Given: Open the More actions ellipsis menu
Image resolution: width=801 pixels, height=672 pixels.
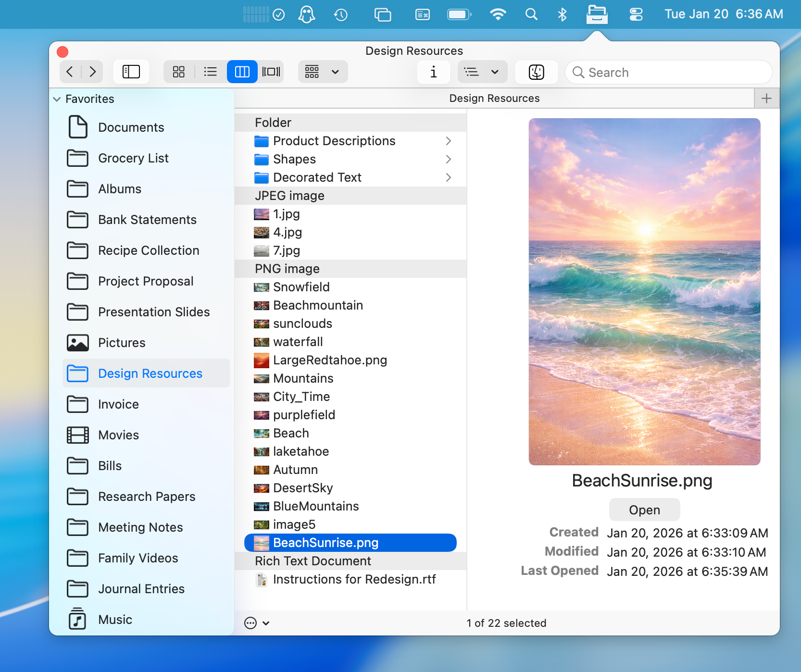Looking at the screenshot, I should (257, 623).
